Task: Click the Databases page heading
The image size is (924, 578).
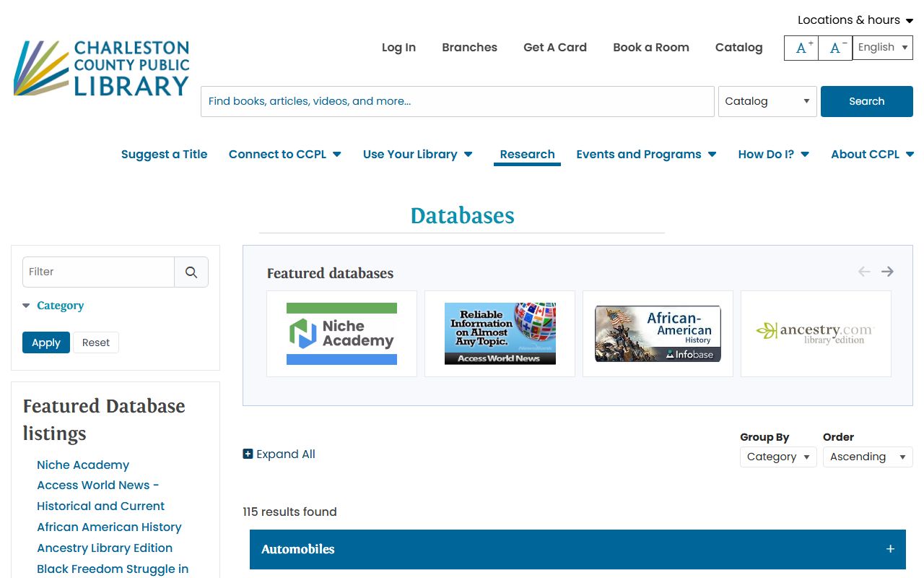Action: pyautogui.click(x=462, y=215)
